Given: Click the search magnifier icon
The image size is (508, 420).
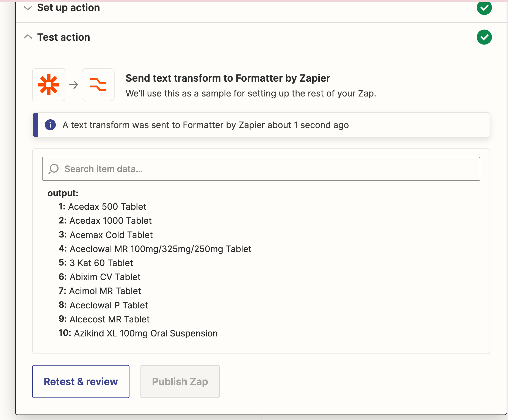Looking at the screenshot, I should point(54,169).
